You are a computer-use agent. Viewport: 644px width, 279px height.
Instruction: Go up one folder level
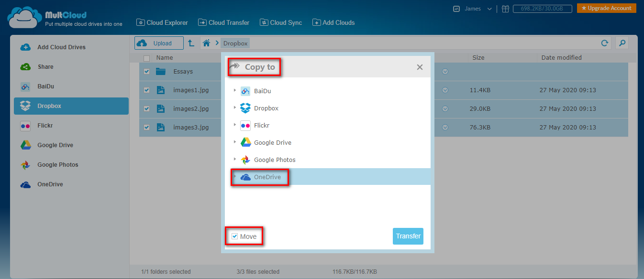click(191, 43)
